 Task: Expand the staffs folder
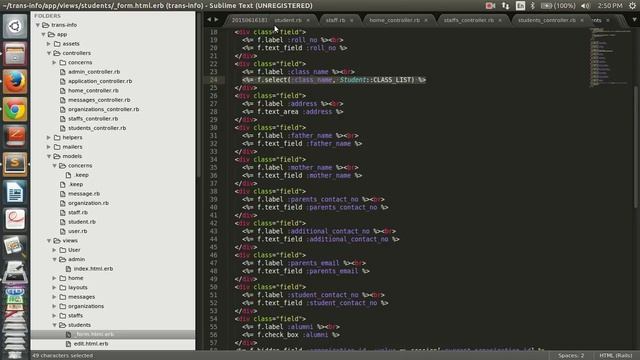[x=54, y=316]
